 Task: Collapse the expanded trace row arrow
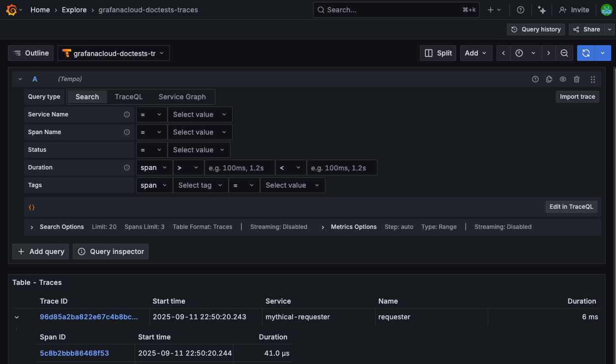[16, 317]
